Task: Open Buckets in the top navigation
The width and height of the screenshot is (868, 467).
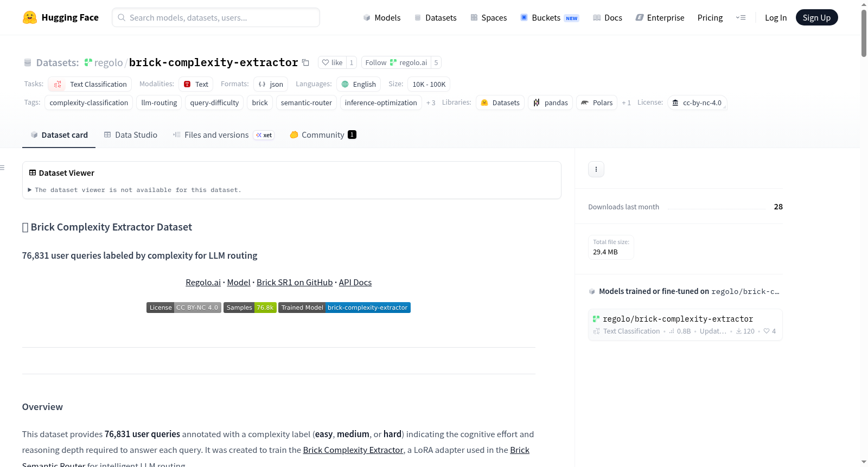Action: click(550, 17)
